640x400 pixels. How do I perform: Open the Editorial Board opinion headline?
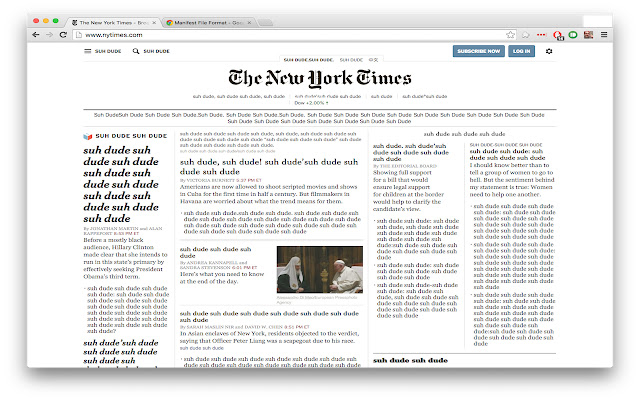[411, 152]
